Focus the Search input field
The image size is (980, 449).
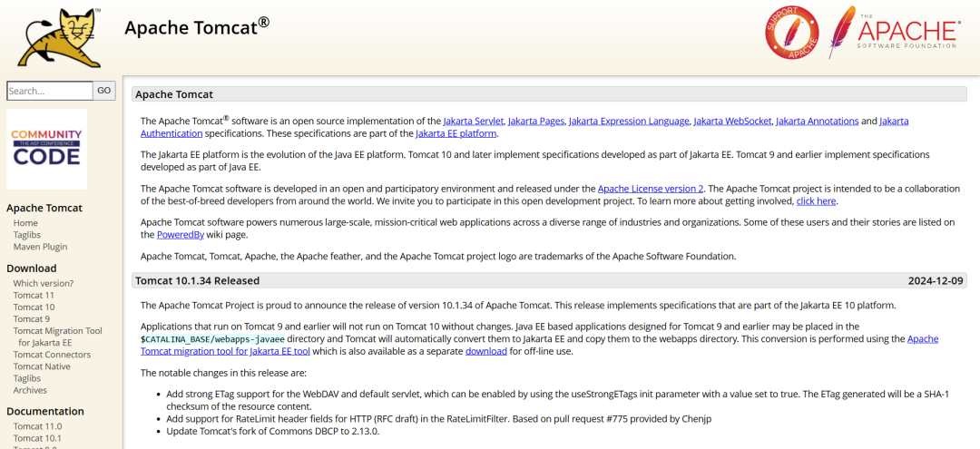[50, 91]
